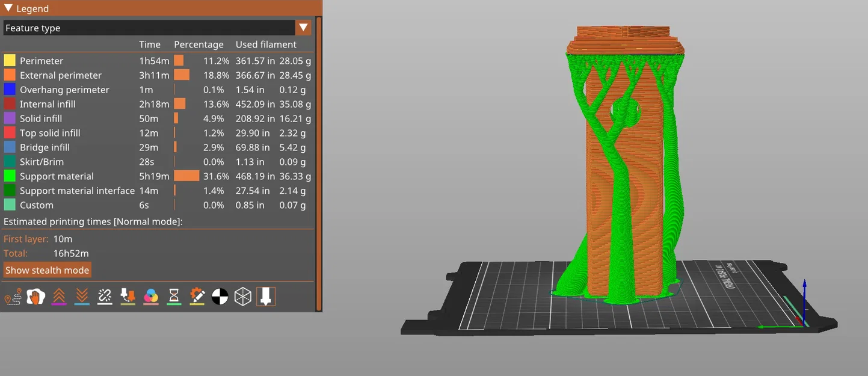Click the Used filament column header
Viewport: 868px width, 376px height.
(x=266, y=45)
